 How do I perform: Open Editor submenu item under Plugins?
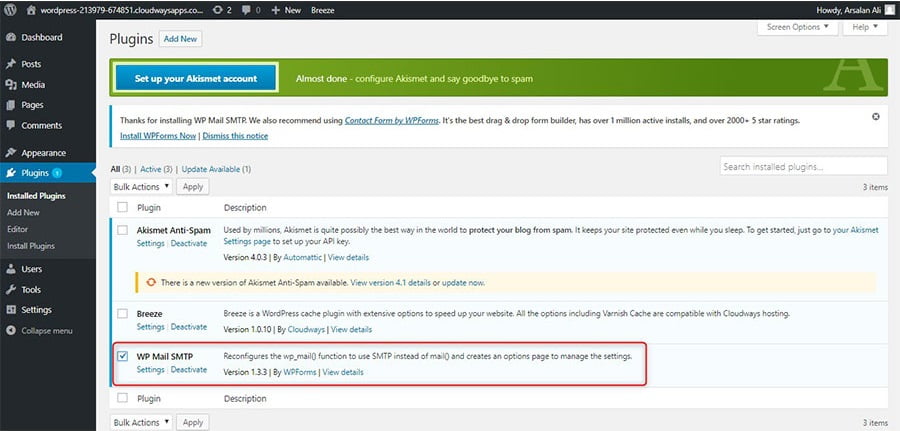pyautogui.click(x=17, y=229)
